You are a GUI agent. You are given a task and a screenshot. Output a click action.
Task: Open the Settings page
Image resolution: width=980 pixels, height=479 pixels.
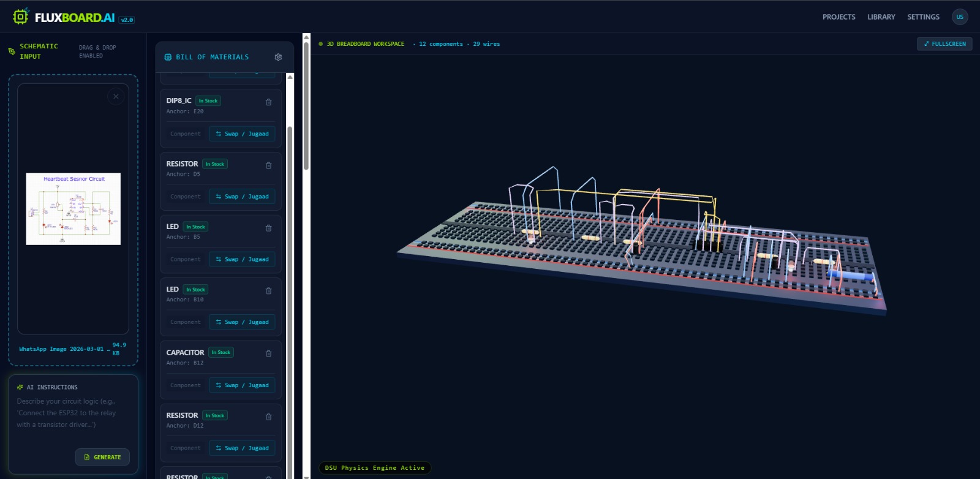coord(923,17)
